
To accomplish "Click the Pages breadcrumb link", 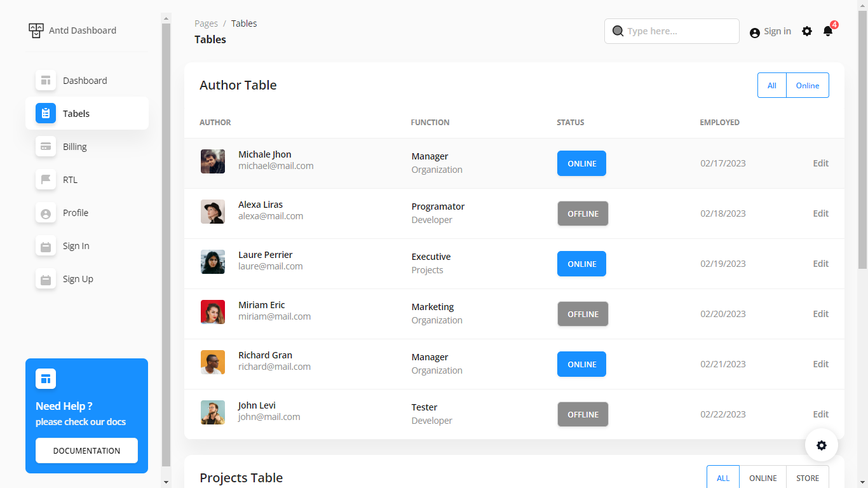I will coord(206,24).
